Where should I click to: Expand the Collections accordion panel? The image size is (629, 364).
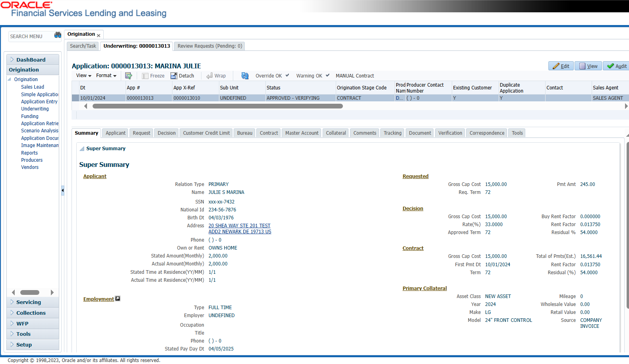coord(33,313)
